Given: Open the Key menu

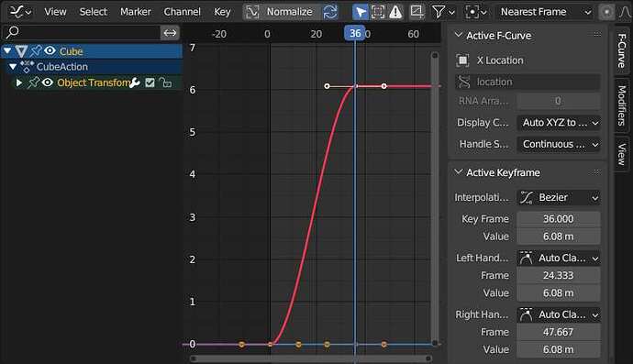Looking at the screenshot, I should [x=222, y=12].
